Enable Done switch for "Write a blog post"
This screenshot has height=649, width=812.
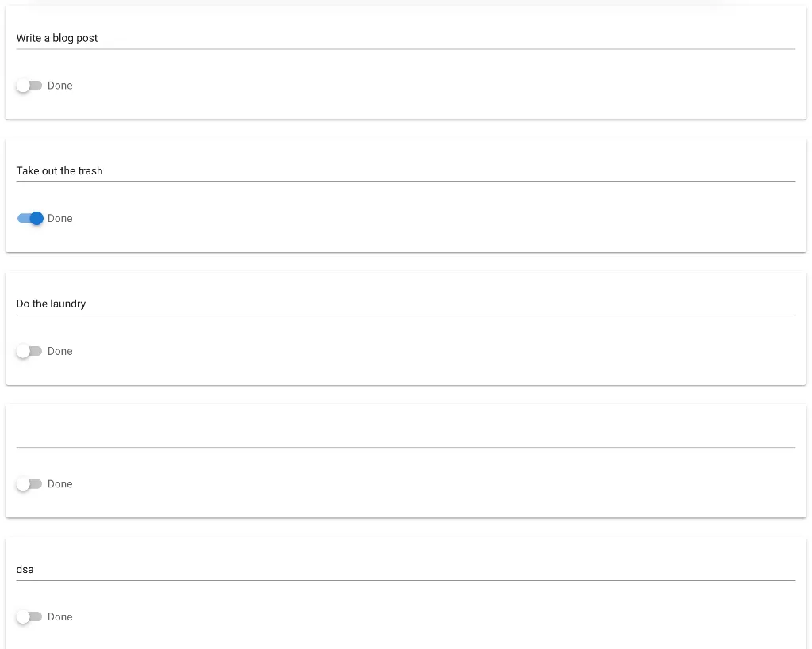tap(29, 86)
